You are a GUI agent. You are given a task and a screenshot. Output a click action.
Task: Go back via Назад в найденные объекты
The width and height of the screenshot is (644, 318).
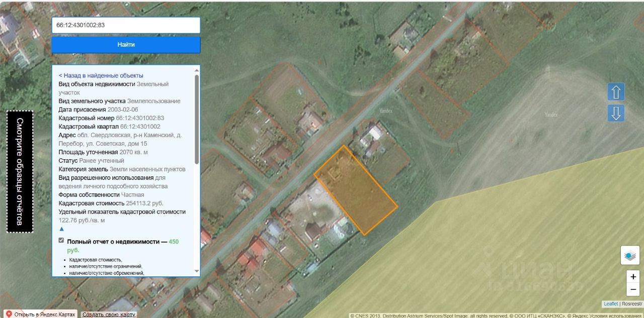(x=101, y=75)
